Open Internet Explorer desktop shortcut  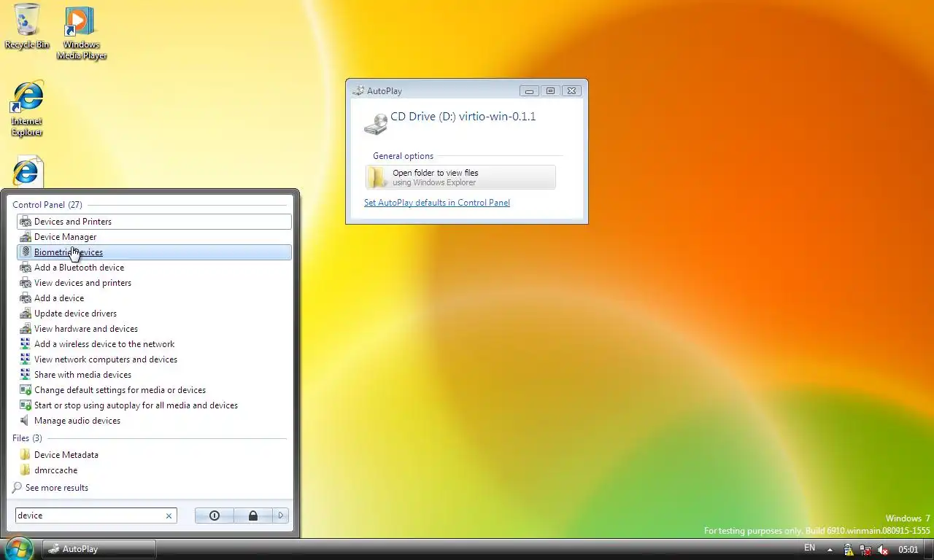[27, 109]
